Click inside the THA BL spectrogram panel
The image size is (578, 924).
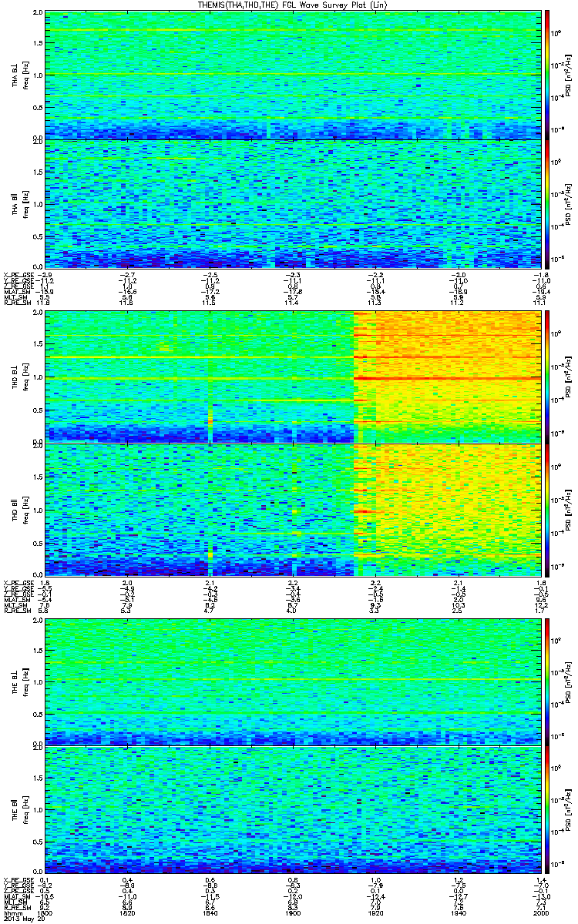pos(293,75)
